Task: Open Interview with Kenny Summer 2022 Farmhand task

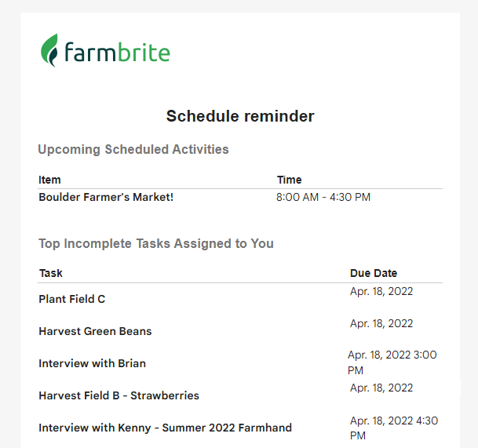Action: 165,428
